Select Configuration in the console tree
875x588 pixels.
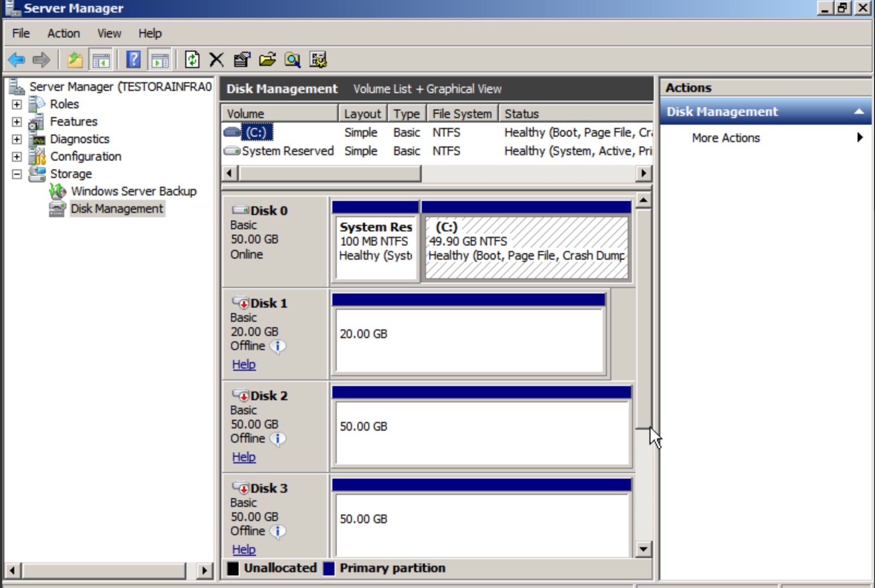click(x=86, y=156)
